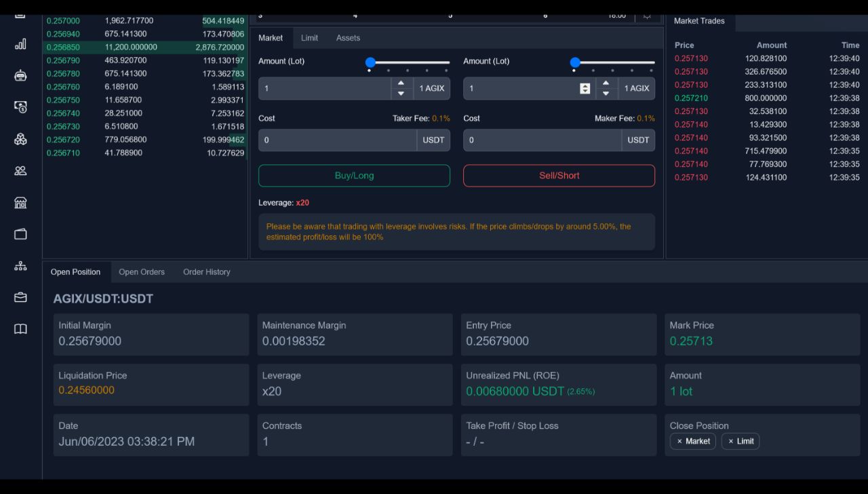868x494 pixels.
Task: Open the wallet icon
Action: coord(20,233)
